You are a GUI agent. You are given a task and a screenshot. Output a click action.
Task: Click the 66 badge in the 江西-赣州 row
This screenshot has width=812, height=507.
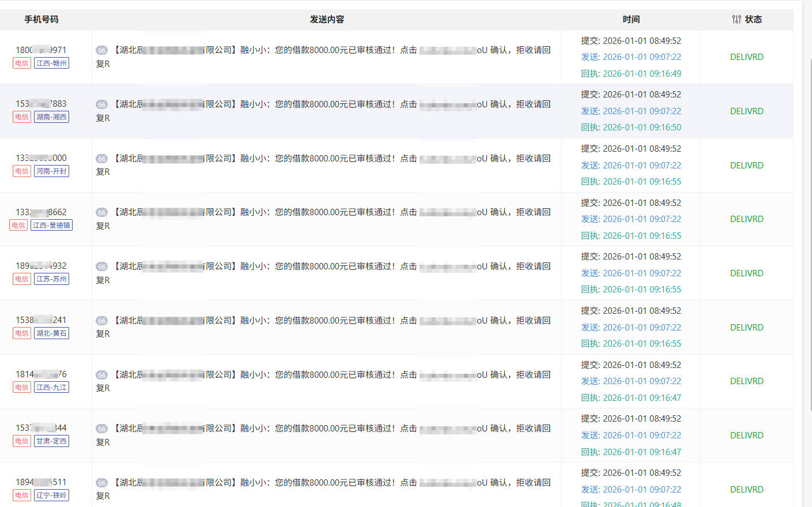click(102, 51)
